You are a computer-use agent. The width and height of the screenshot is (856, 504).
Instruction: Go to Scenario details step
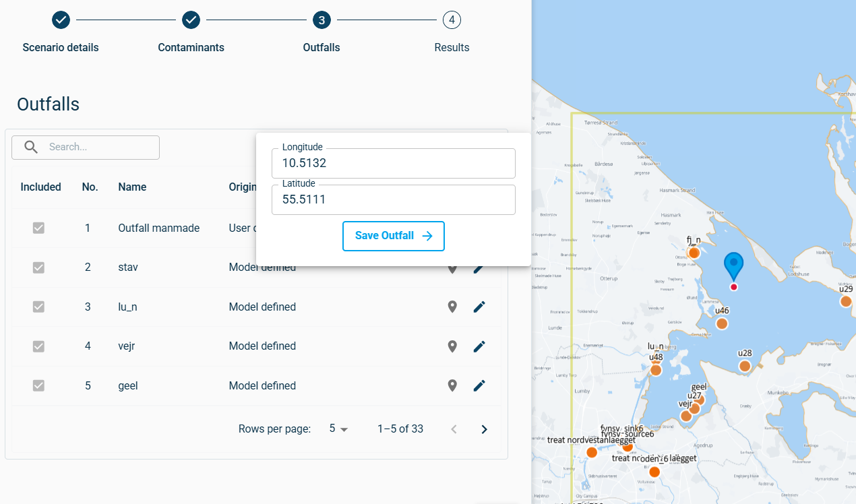[x=61, y=20]
